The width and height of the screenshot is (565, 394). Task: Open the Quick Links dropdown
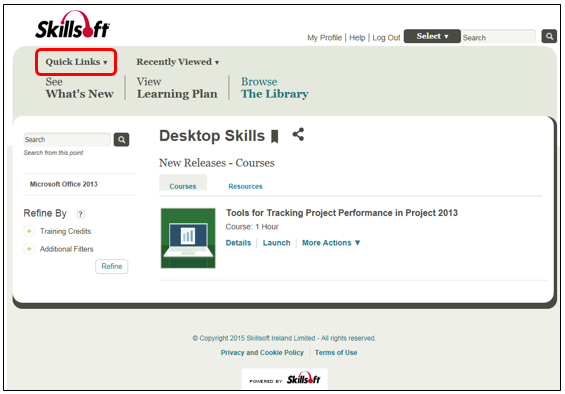coord(76,62)
